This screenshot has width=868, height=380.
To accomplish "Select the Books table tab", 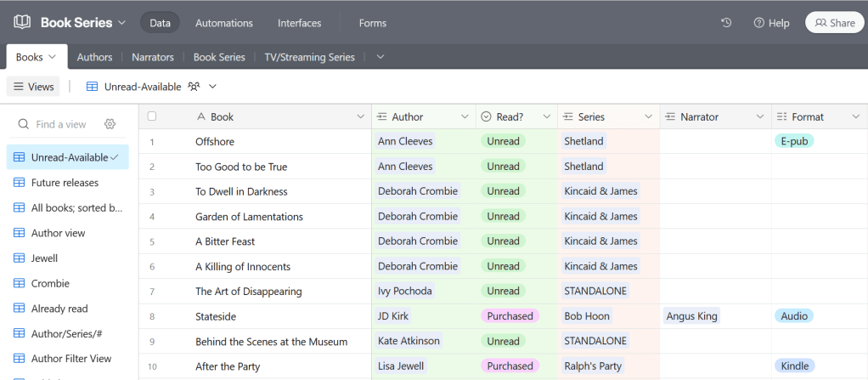I will (37, 57).
